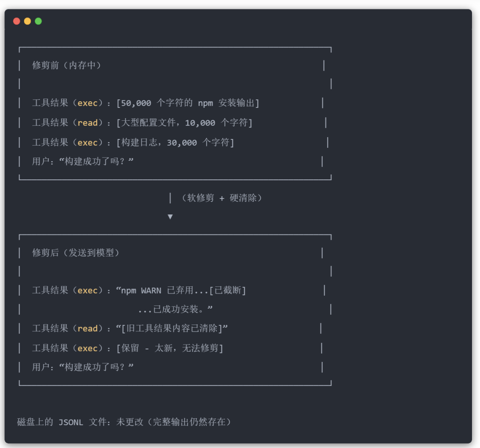Image resolution: width=480 pixels, height=448 pixels.
Task: Select the heading 修剪前（内存中）
Action: pos(67,65)
